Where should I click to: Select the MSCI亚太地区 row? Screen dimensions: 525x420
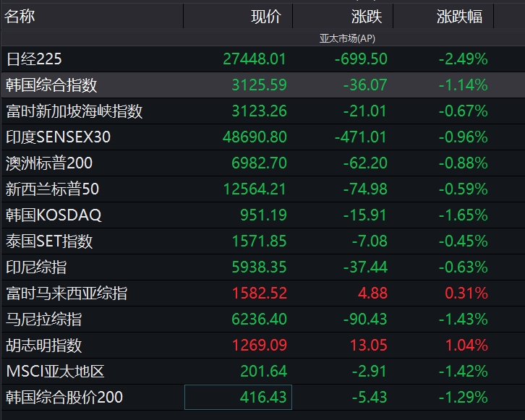262,372
